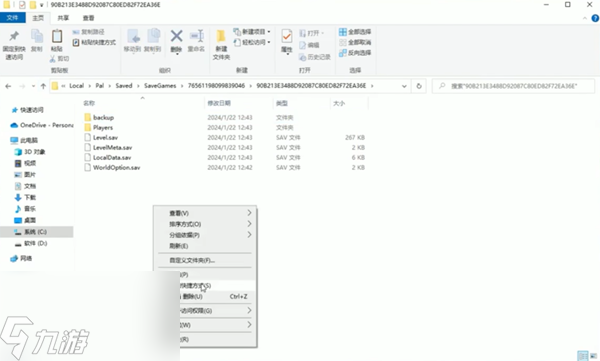
Task: Open the 文件 tab
Action: (x=13, y=18)
